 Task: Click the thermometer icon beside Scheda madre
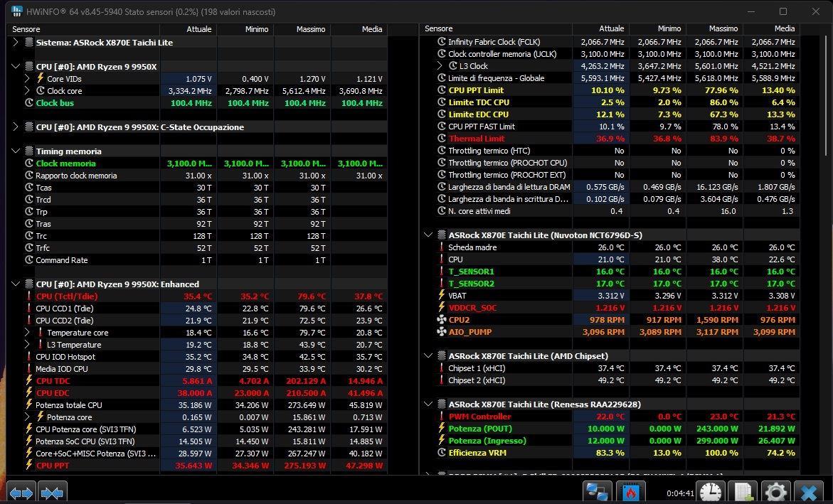pyautogui.click(x=442, y=247)
